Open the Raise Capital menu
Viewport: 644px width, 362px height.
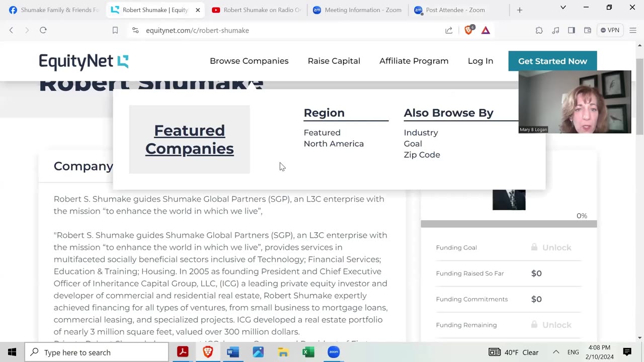pos(334,61)
